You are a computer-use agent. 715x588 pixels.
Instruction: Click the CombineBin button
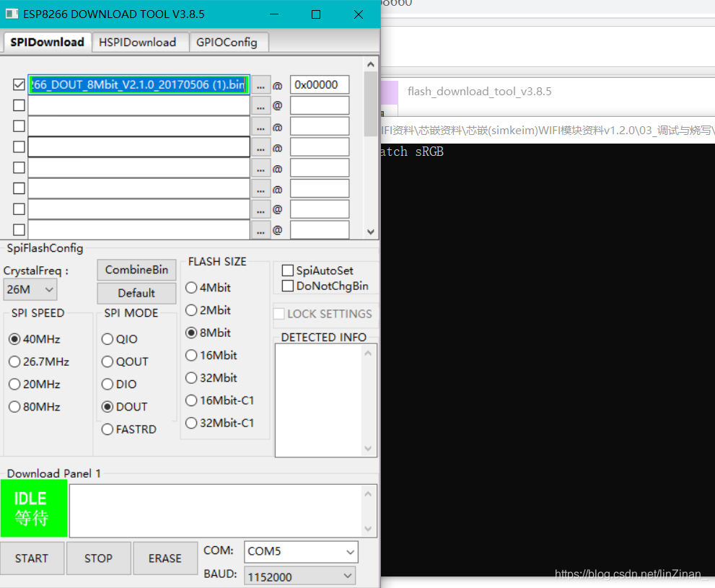(137, 270)
